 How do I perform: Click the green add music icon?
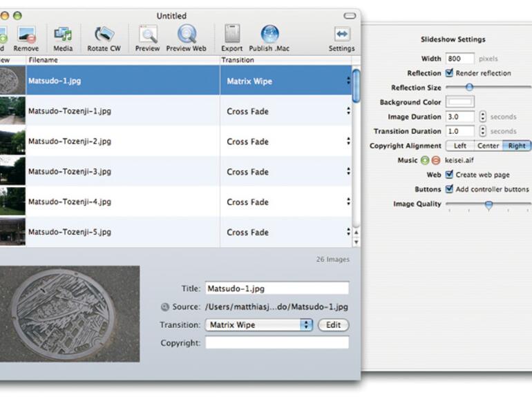(x=425, y=160)
